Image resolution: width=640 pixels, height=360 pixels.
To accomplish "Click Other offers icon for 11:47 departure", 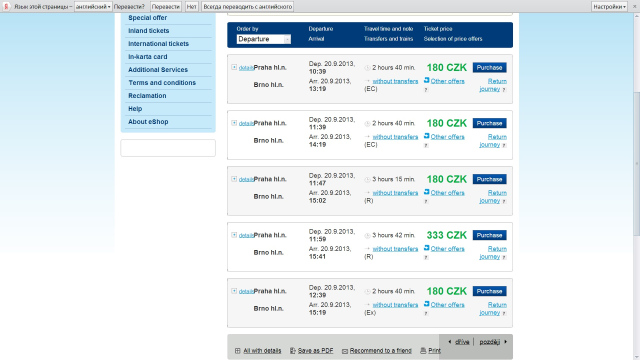I will [x=427, y=192].
